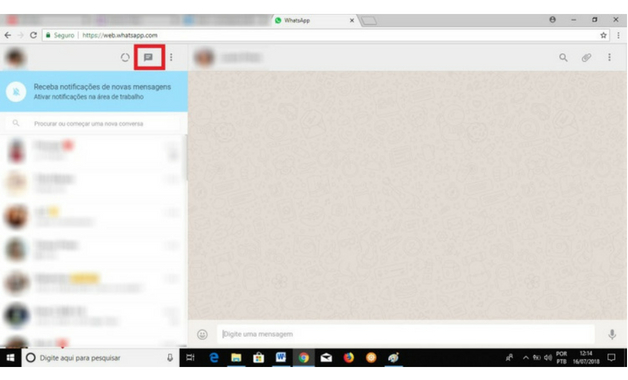Close the WhatsApp browser tab
Viewport: 628px width, 380px height.
coord(352,20)
